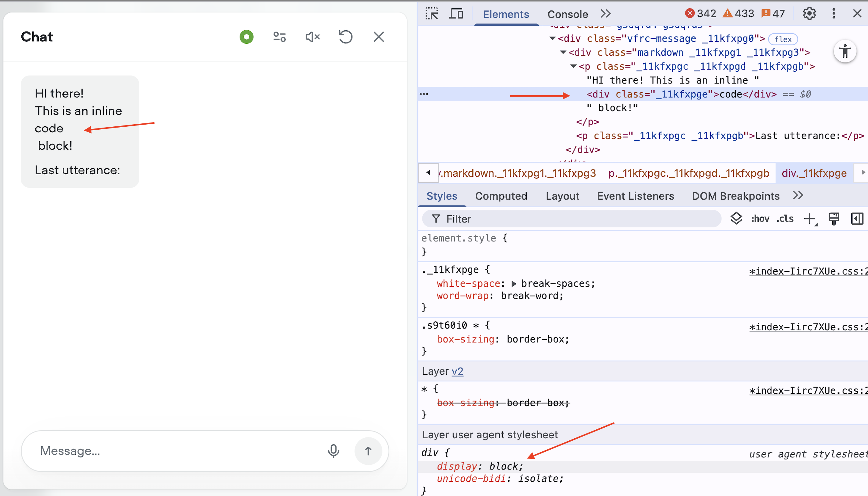Collapse the markdown div node
Viewport: 868px width, 496px height.
pyautogui.click(x=563, y=52)
